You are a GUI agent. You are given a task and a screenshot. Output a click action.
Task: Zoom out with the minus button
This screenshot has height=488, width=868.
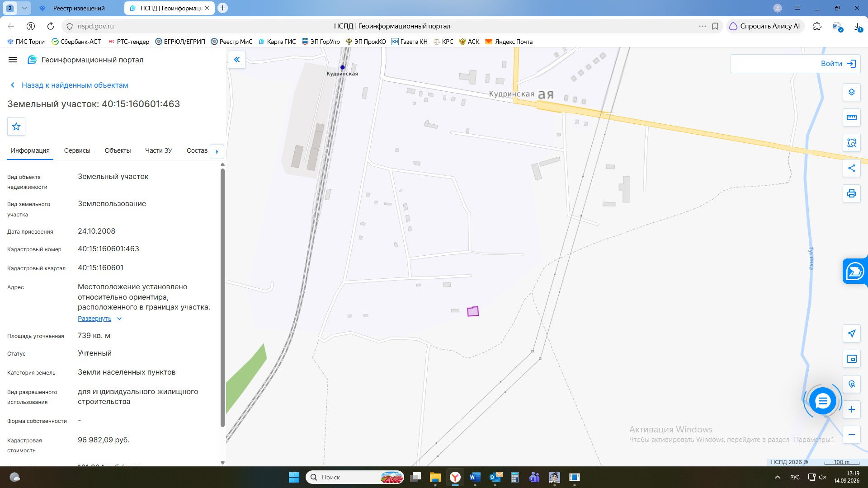click(x=851, y=435)
